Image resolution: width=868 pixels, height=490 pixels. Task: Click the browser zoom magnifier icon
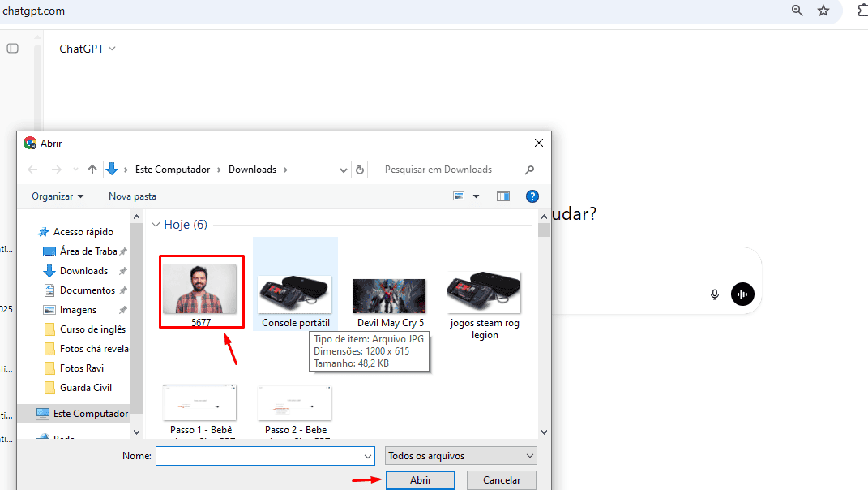[x=797, y=11]
